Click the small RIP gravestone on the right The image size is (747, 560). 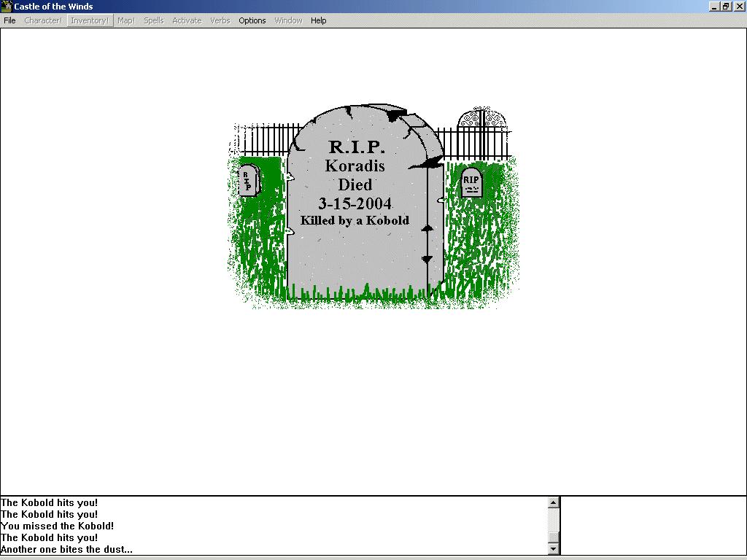[472, 183]
